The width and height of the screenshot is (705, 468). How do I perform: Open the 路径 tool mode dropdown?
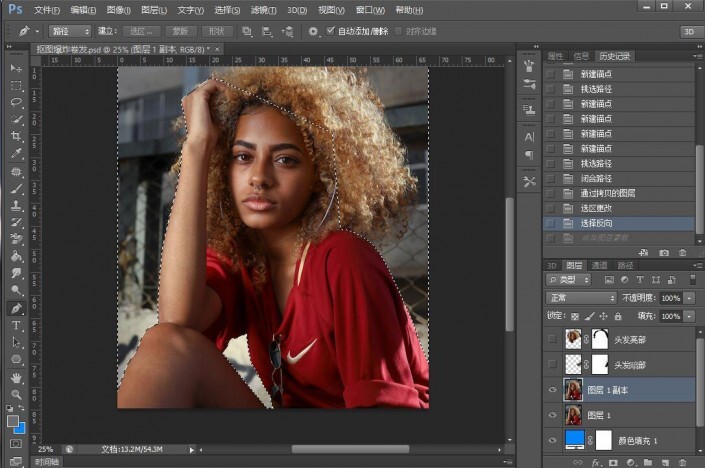[x=70, y=31]
